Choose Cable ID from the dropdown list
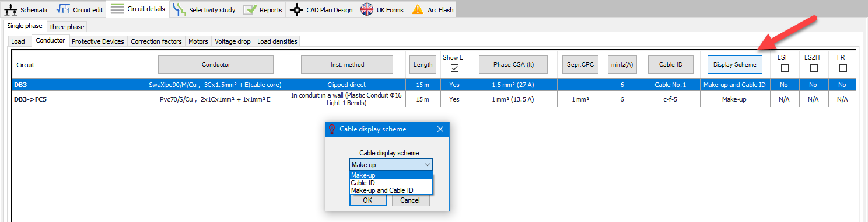This screenshot has width=868, height=222. point(391,182)
